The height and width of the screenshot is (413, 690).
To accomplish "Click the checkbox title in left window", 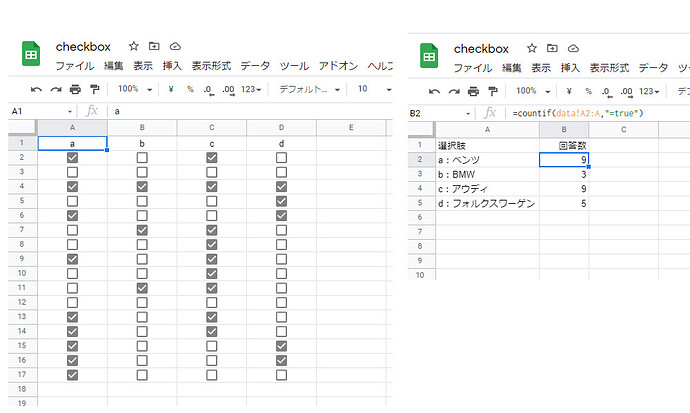I will tap(83, 47).
